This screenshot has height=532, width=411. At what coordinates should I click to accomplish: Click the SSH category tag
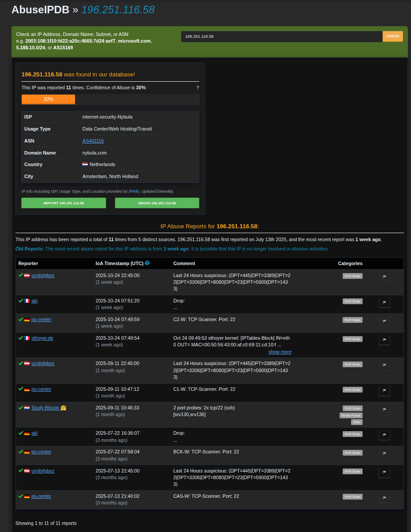coord(356,422)
